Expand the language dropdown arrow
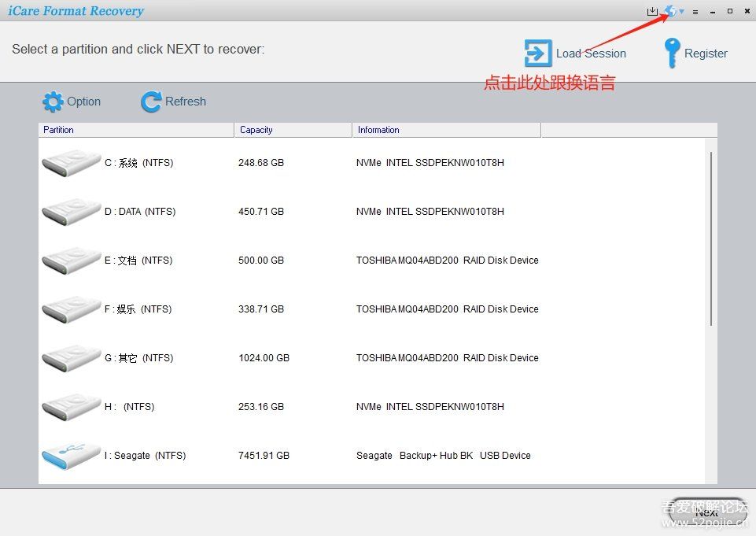 (681, 12)
